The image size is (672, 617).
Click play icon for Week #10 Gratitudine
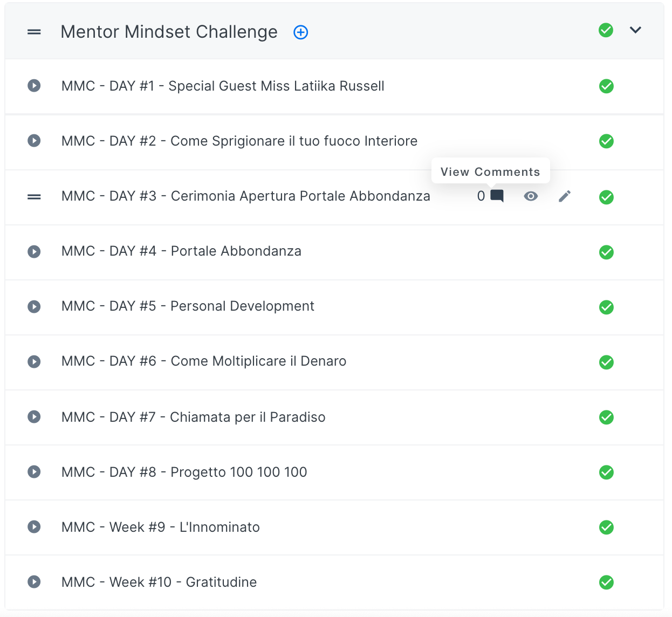coord(34,582)
